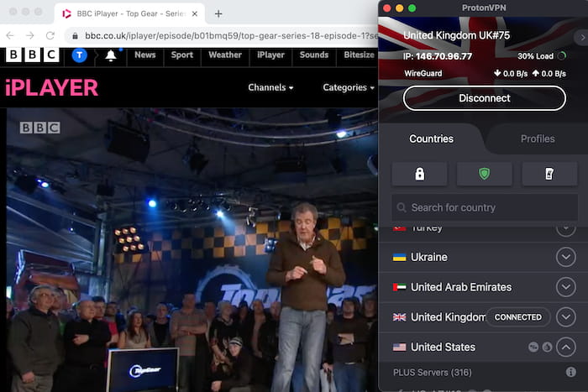
Task: Click the WireGuard protocol label
Action: tap(423, 74)
